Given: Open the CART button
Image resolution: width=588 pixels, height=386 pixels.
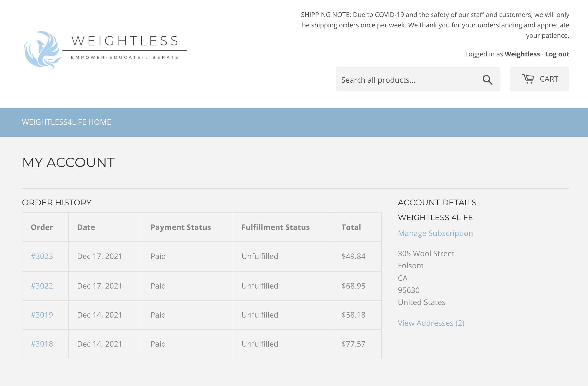Looking at the screenshot, I should coord(540,79).
